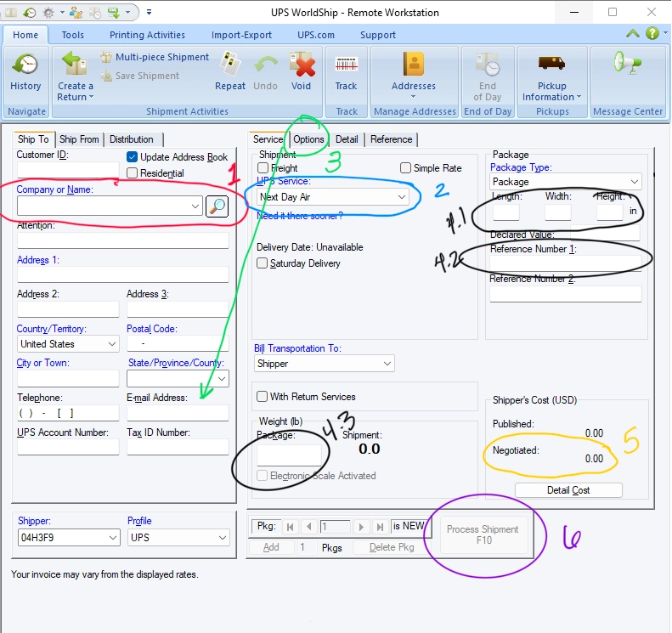Click Need it there sooner link
This screenshot has width=672, height=633.
[300, 216]
